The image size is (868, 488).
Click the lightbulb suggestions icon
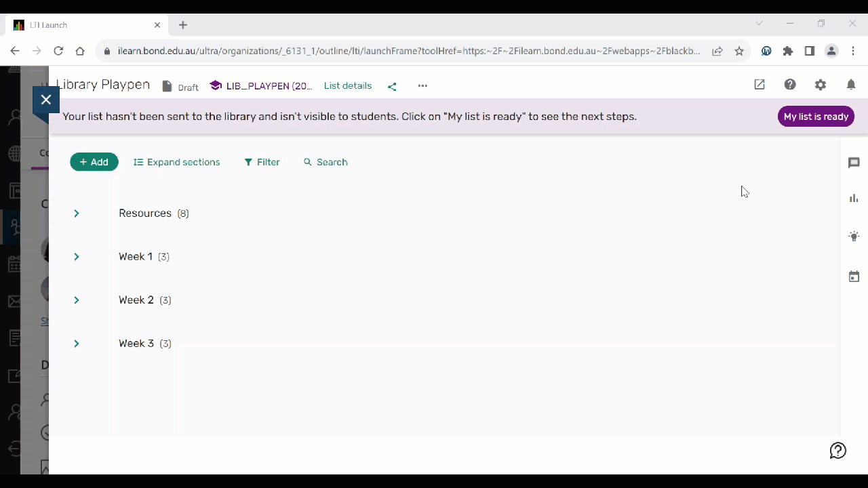854,237
